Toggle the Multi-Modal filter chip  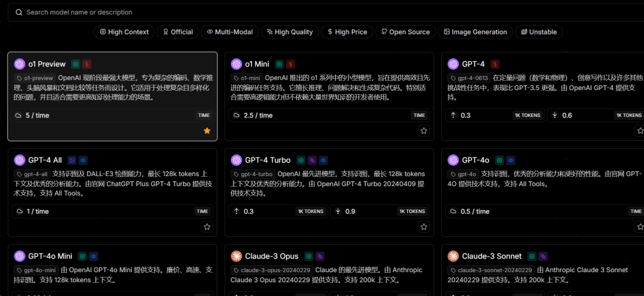pyautogui.click(x=230, y=32)
